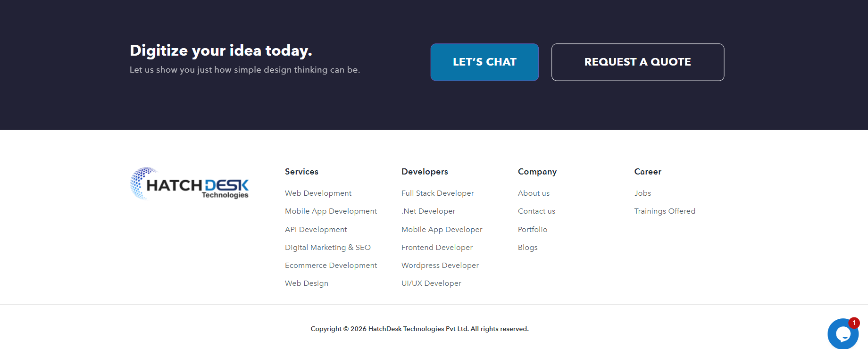Visit the About us page
The height and width of the screenshot is (349, 868).
click(534, 193)
